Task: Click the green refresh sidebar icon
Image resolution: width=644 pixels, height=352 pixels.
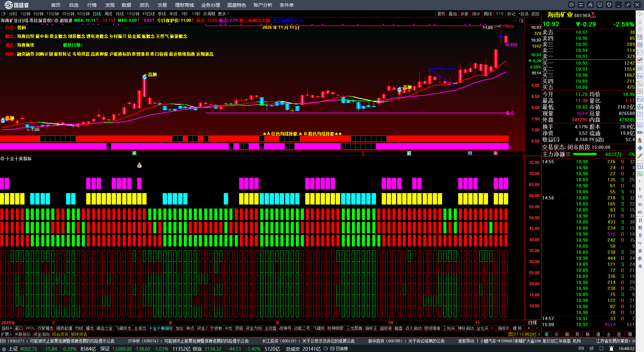Action: 640,174
